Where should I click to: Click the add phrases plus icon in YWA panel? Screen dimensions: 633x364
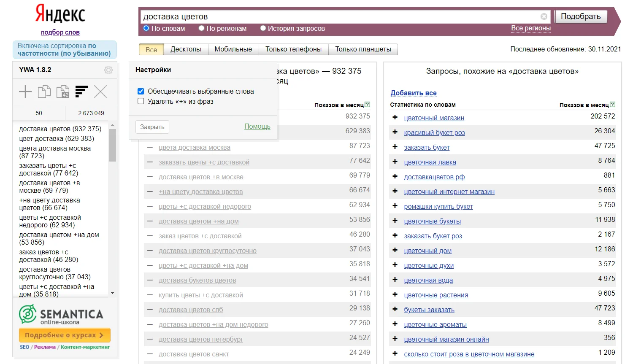click(25, 92)
